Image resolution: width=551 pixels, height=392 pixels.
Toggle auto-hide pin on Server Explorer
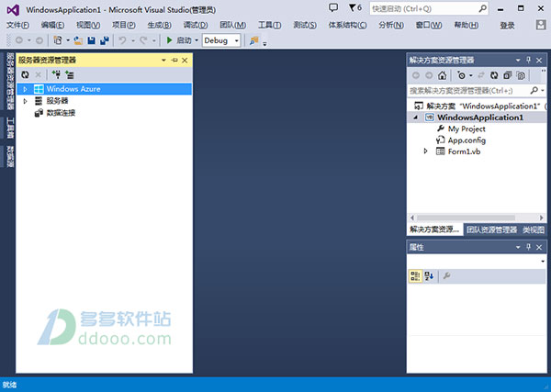point(174,60)
